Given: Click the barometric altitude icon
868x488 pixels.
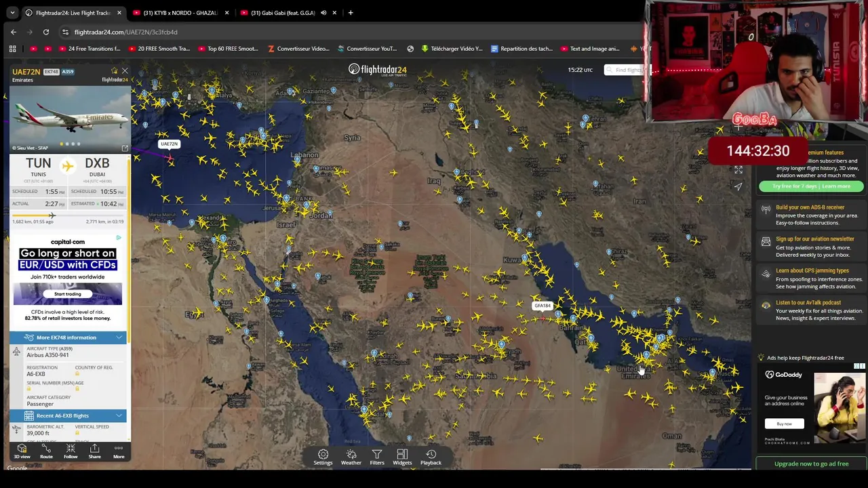Looking at the screenshot, I should [17, 430].
